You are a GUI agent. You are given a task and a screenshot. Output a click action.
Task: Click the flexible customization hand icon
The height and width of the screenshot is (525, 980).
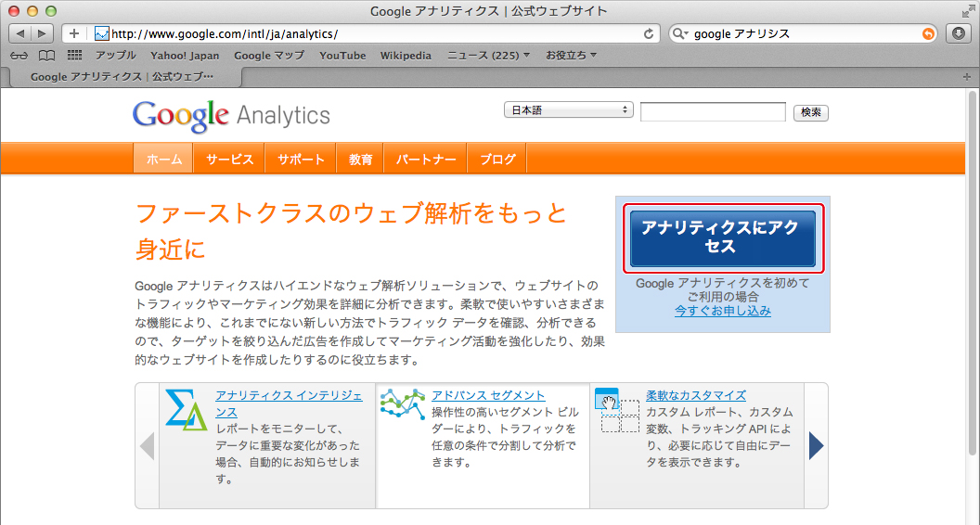pyautogui.click(x=616, y=411)
